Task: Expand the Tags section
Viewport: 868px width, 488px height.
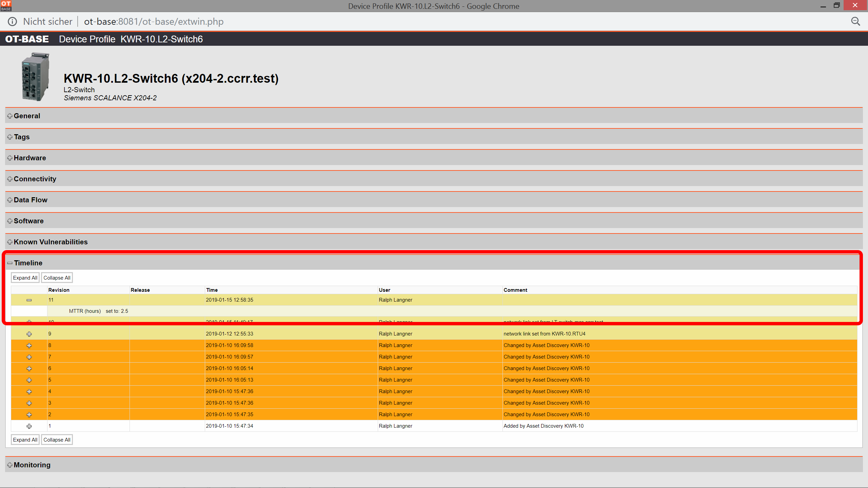Action: [10, 137]
